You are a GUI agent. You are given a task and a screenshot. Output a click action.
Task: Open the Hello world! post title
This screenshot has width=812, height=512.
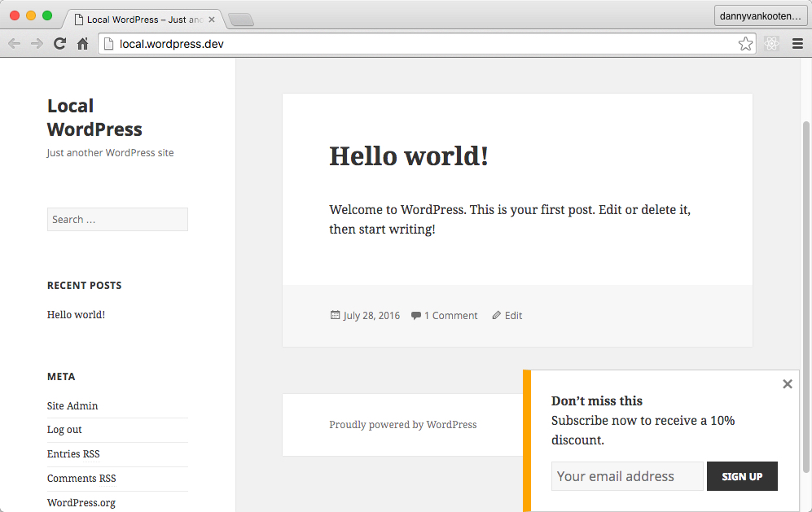pos(408,155)
